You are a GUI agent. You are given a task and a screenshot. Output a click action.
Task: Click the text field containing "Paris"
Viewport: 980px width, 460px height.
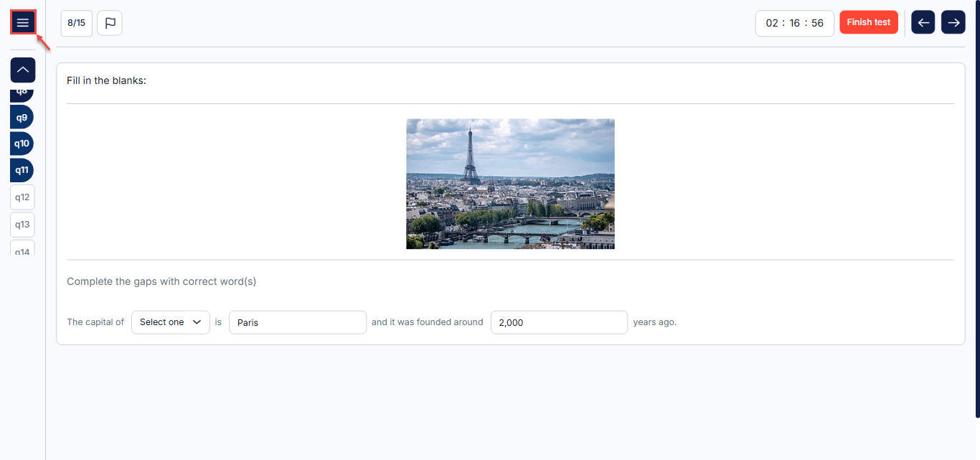[x=297, y=322]
